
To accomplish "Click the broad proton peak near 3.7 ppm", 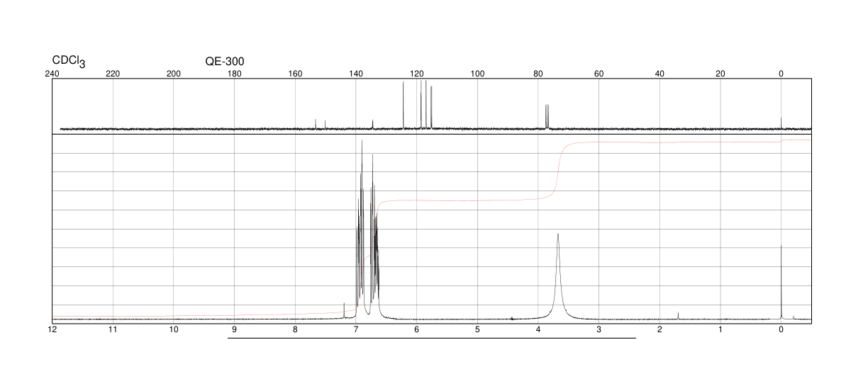I will point(558,276).
